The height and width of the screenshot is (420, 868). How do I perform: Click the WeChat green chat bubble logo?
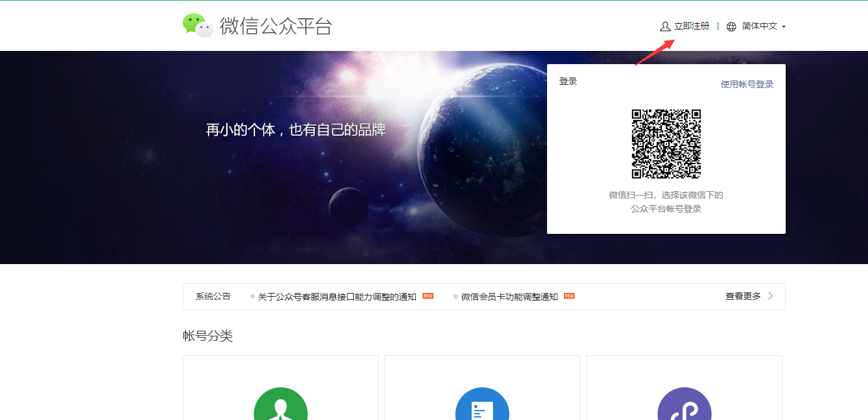198,26
